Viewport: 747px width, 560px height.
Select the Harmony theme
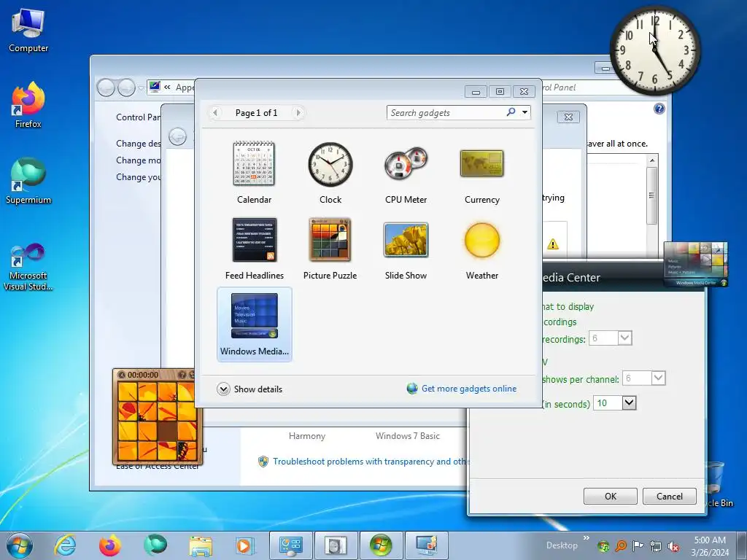pyautogui.click(x=307, y=436)
